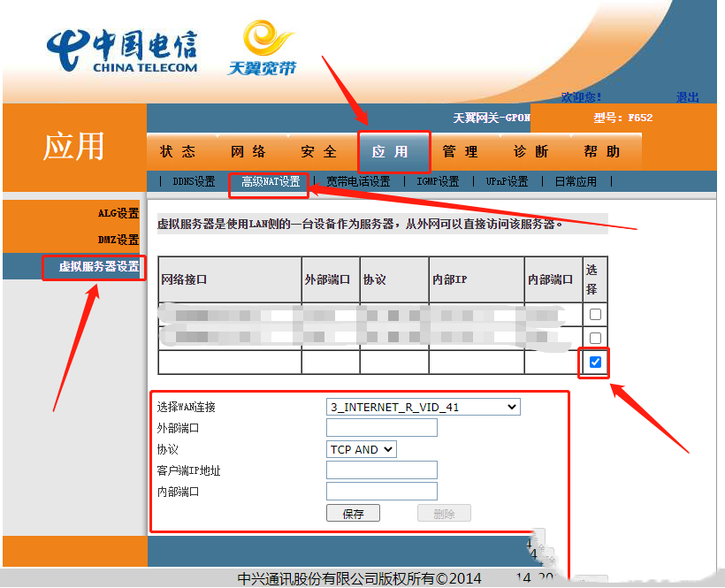Open the 管理 tab

460,151
